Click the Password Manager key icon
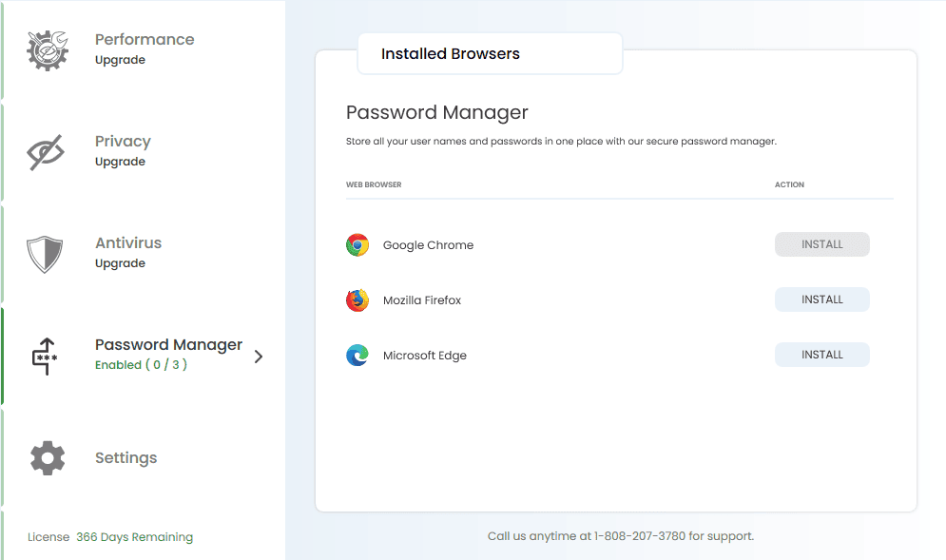The width and height of the screenshot is (946, 560). tap(45, 356)
